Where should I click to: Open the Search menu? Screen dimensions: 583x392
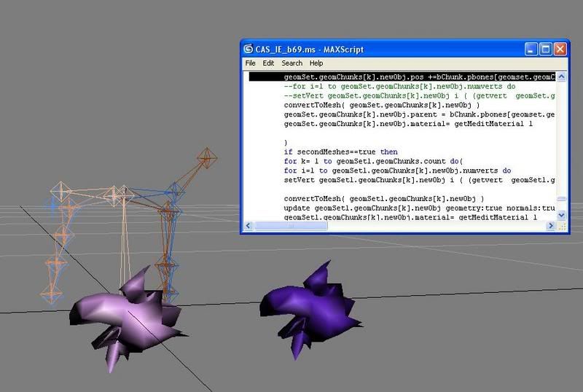291,63
